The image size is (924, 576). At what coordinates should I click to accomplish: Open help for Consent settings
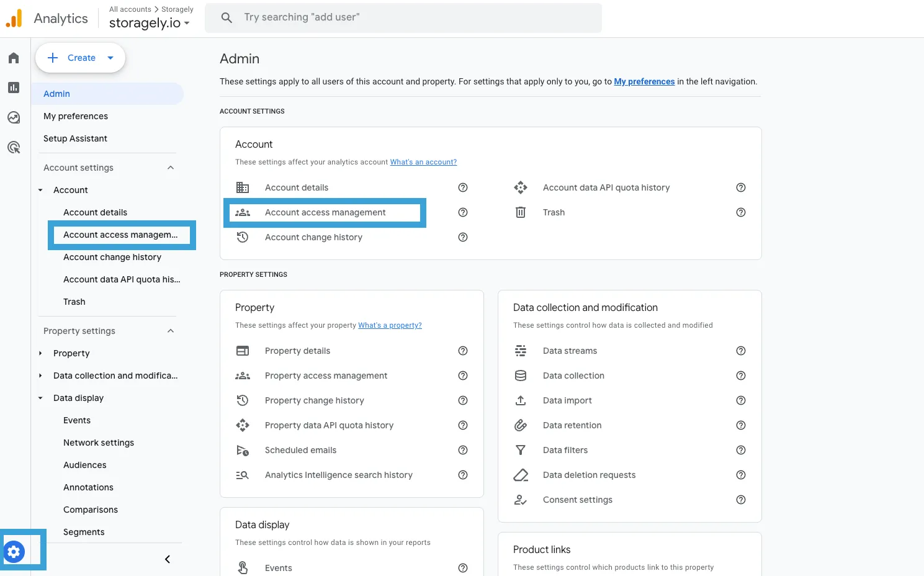point(741,500)
